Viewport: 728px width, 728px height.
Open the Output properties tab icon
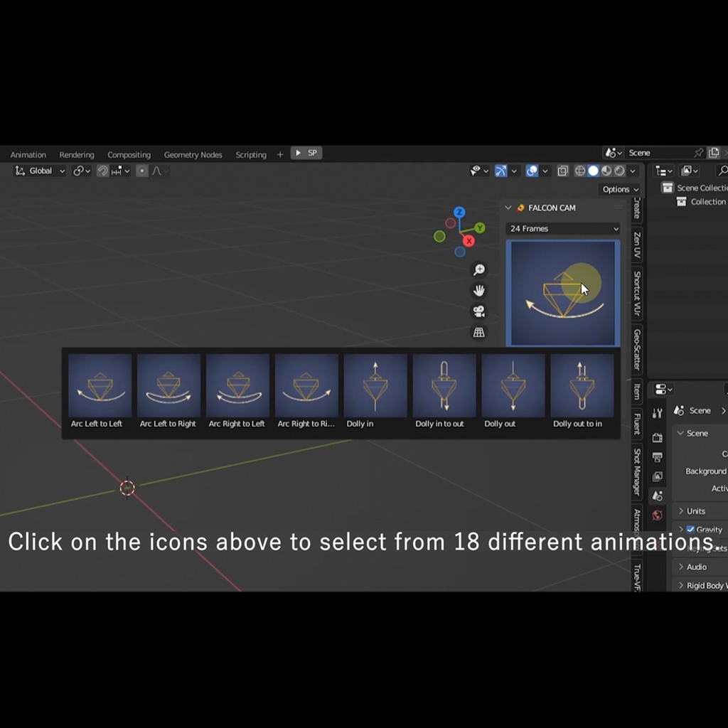[657, 457]
